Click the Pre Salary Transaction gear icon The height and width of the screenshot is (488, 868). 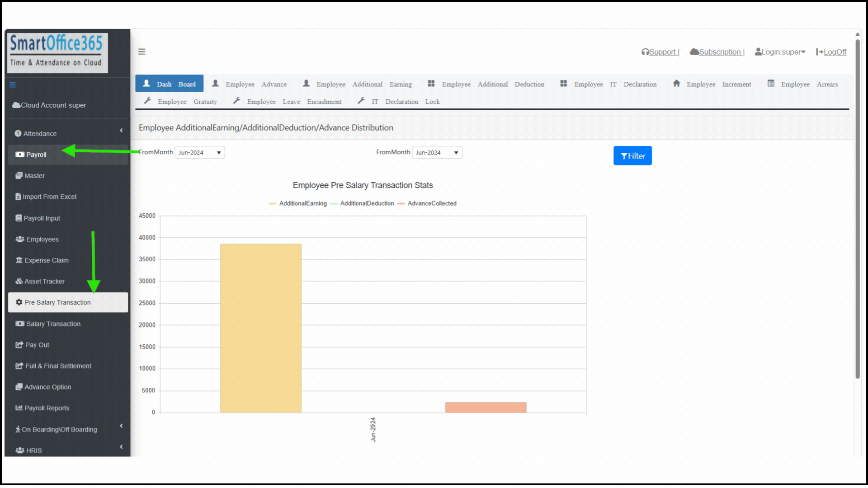[19, 302]
